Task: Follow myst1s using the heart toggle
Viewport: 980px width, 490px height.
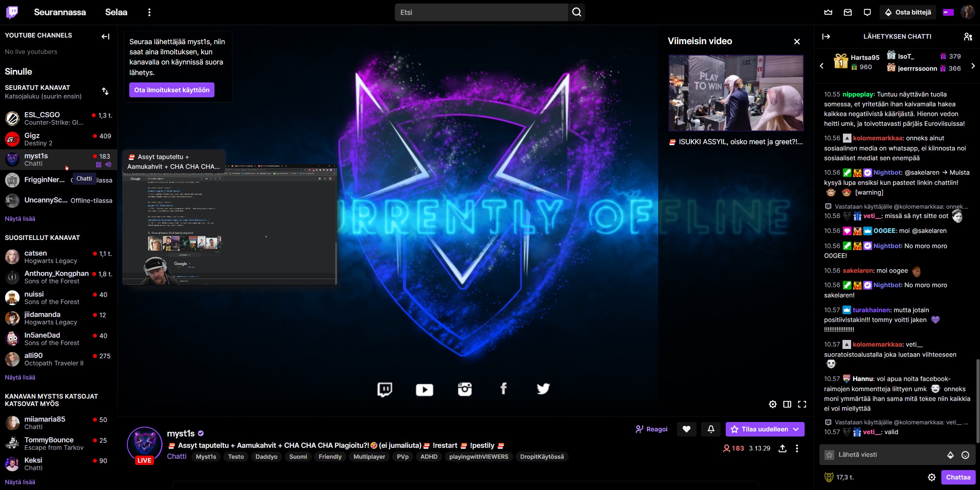Action: click(x=687, y=429)
